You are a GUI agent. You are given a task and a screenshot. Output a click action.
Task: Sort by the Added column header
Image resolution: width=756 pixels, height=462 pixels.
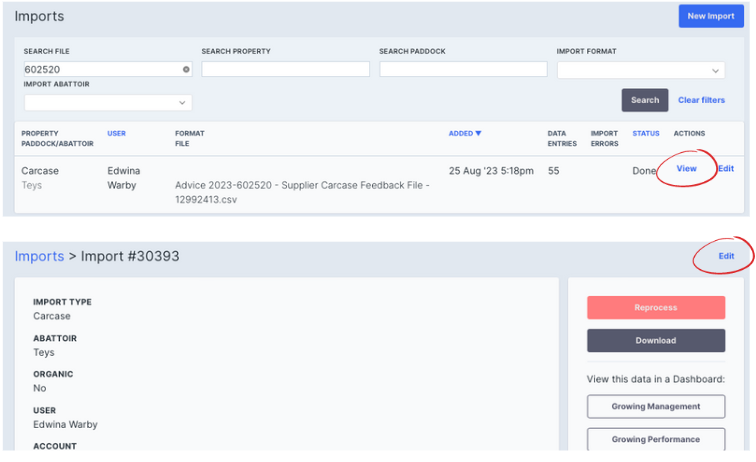[x=460, y=134]
